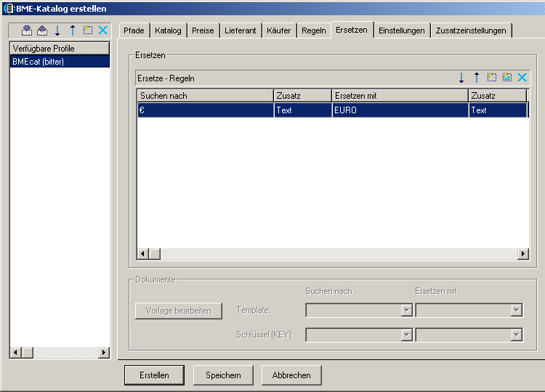Click the Verfügbare Profile list header
The height and width of the screenshot is (392, 545).
60,49
